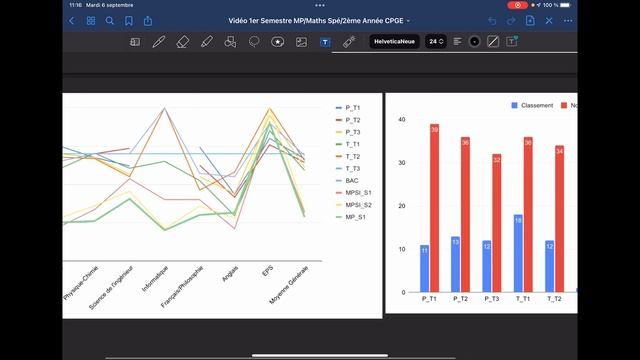Tap the battery status indicator

(565, 5)
